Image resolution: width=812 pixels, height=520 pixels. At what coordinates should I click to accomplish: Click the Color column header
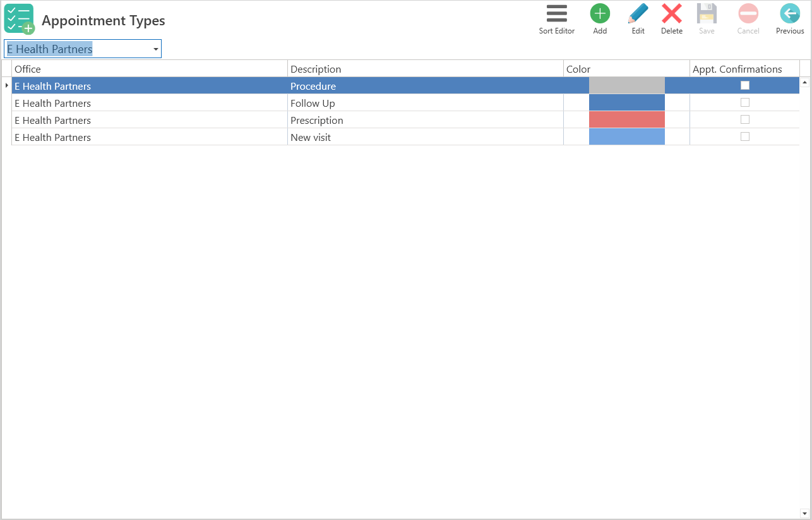[x=626, y=69]
